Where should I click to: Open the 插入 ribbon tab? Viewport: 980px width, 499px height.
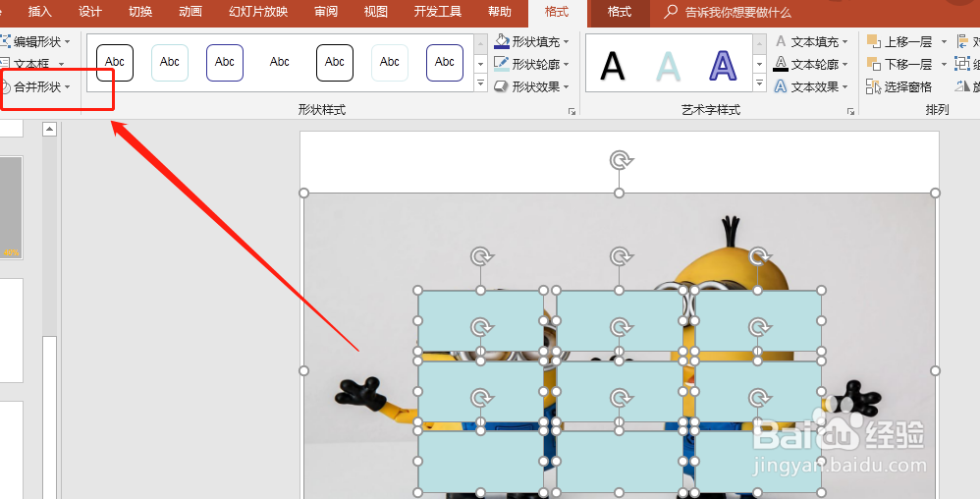coord(40,12)
